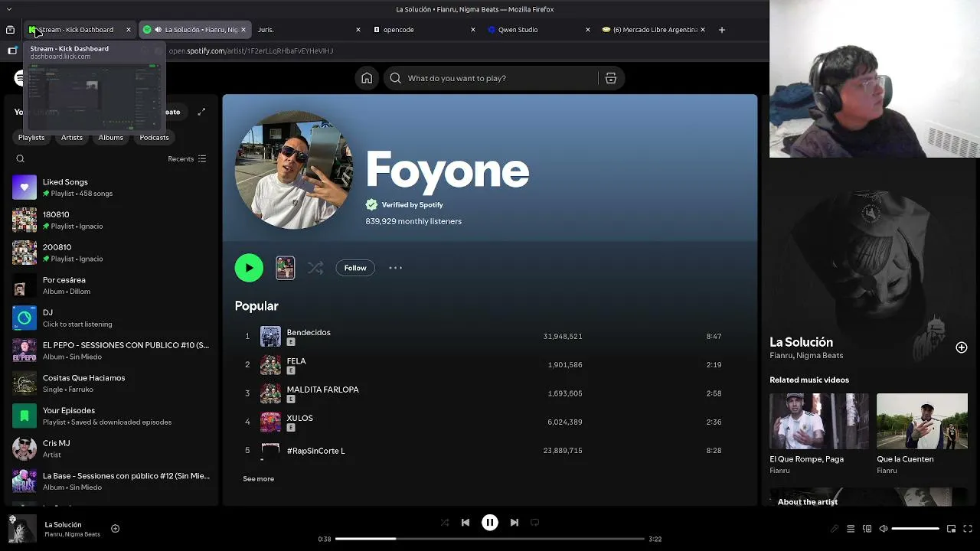Enter full screen player mode

click(968, 529)
